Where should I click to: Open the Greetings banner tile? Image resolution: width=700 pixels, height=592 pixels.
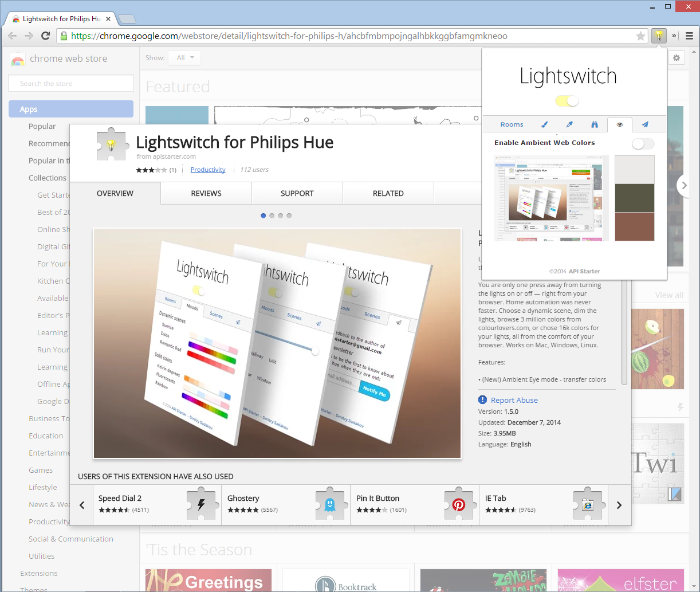209,581
